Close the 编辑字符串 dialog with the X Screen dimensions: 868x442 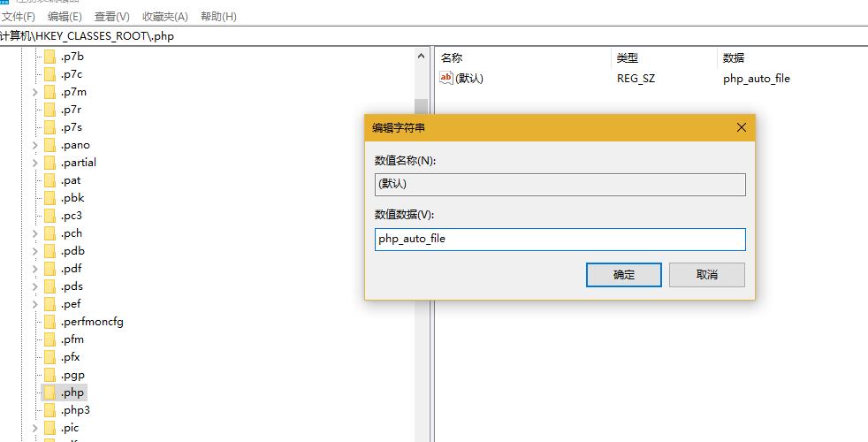742,128
